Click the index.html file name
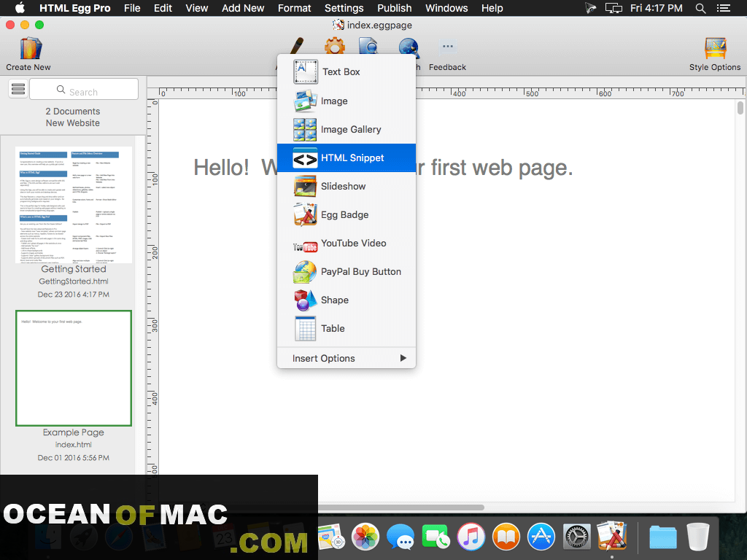Screen dimensions: 747x560 click(74, 445)
